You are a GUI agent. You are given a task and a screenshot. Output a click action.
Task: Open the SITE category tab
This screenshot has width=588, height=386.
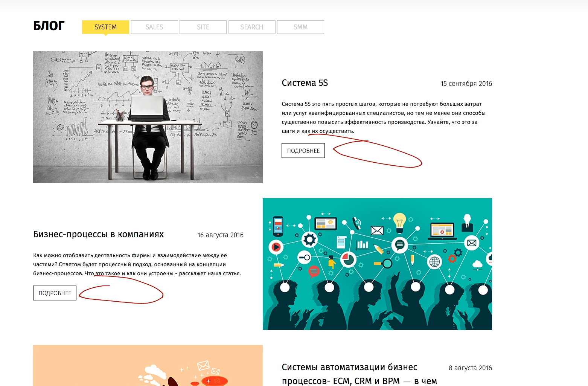point(203,27)
